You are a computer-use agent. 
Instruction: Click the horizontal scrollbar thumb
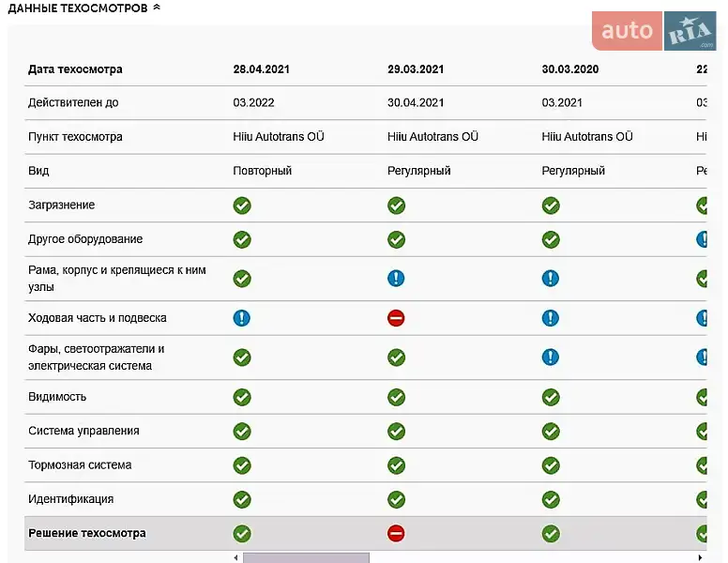click(x=305, y=557)
